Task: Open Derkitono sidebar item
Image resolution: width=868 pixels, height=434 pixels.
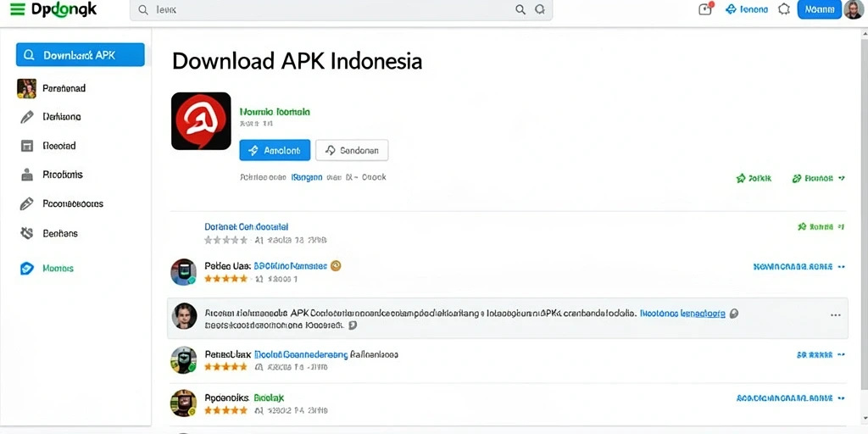Action: 61,117
